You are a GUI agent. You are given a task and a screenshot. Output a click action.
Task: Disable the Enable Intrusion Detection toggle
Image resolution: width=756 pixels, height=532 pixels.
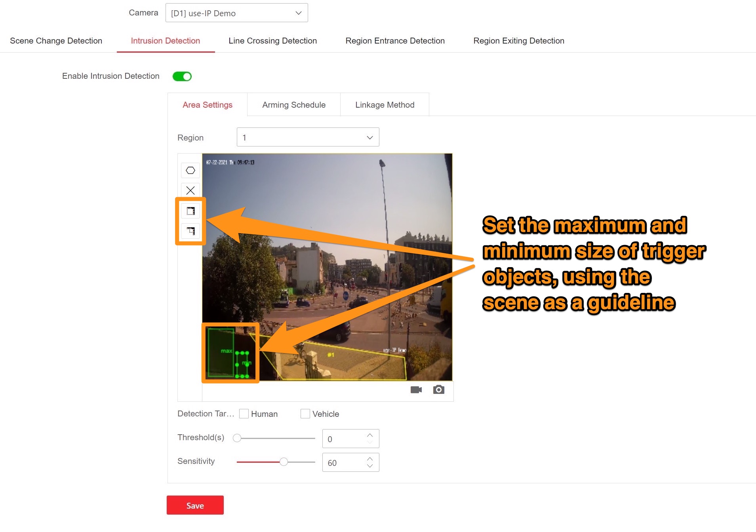182,76
